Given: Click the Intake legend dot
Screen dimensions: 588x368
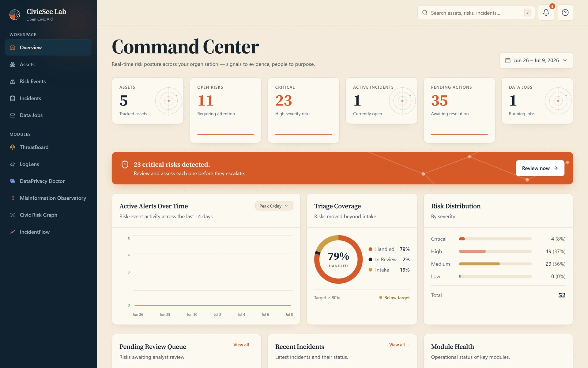Looking at the screenshot, I should [370, 270].
